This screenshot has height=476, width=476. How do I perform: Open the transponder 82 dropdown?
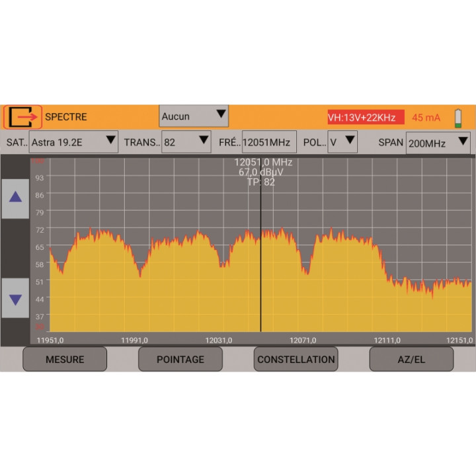coord(186,142)
